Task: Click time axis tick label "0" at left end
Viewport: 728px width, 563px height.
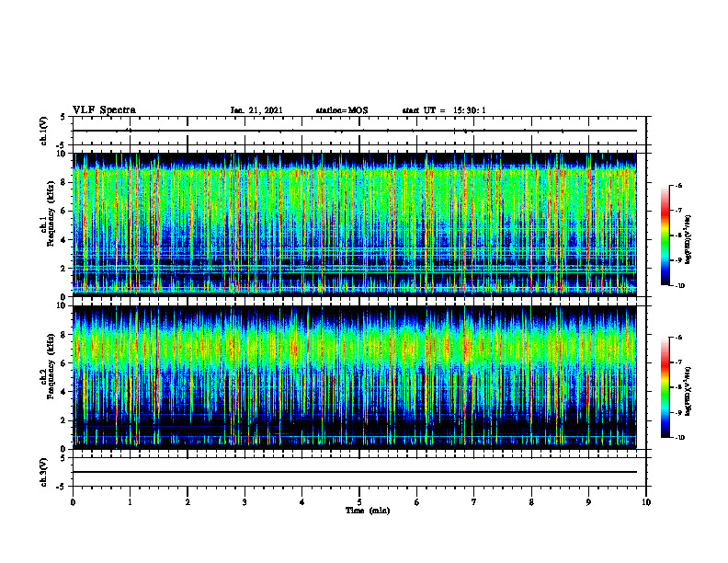Action: point(73,502)
